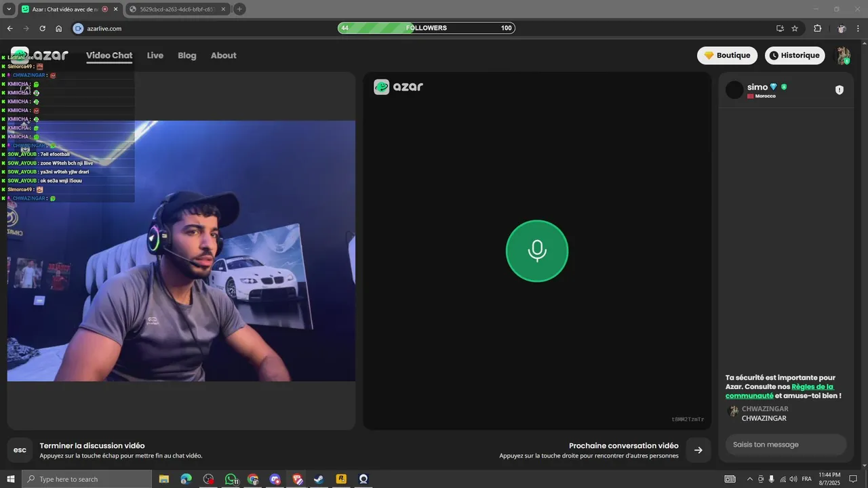The width and height of the screenshot is (868, 488).
Task: Open the clock and calendar flyout
Action: tap(829, 479)
